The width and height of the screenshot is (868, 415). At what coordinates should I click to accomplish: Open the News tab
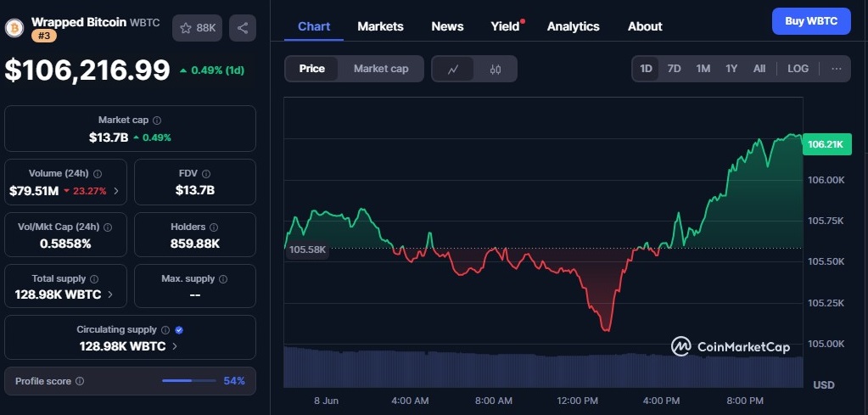[447, 26]
